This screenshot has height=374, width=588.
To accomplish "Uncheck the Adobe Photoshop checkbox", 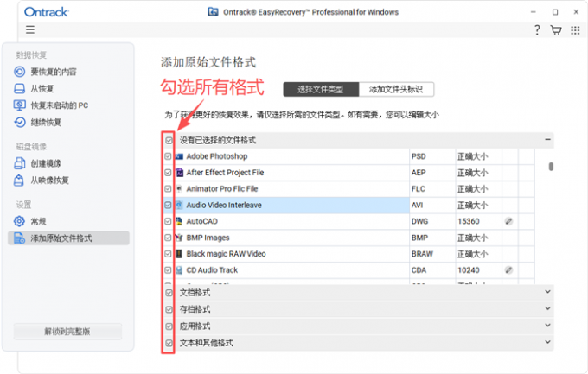I will coord(168,156).
